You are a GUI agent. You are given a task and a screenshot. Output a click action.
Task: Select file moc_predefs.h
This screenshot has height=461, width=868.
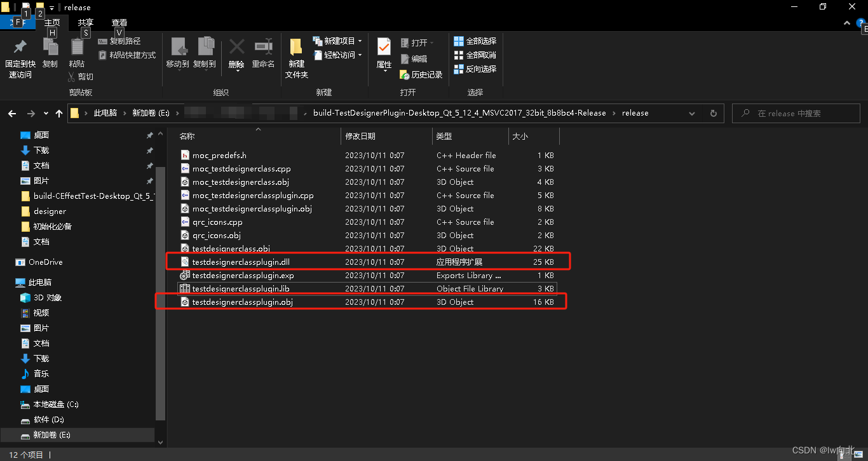[x=219, y=156]
